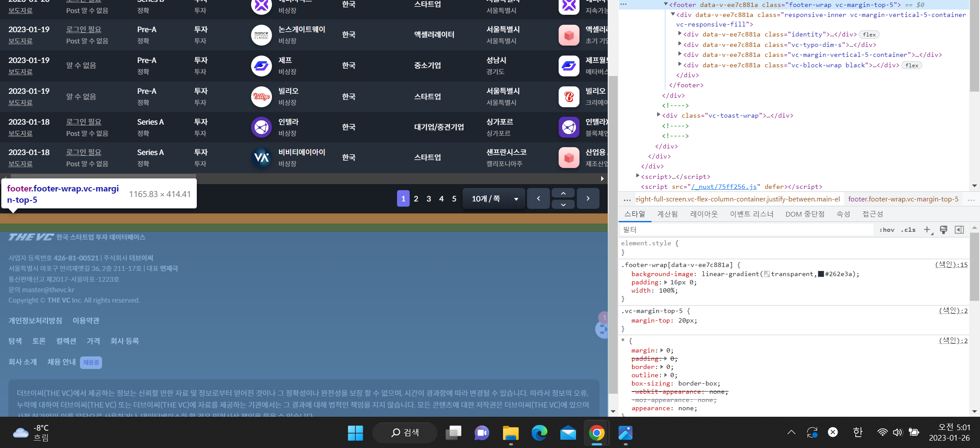Click the new style rule plus icon
The image size is (980, 448).
tap(927, 230)
